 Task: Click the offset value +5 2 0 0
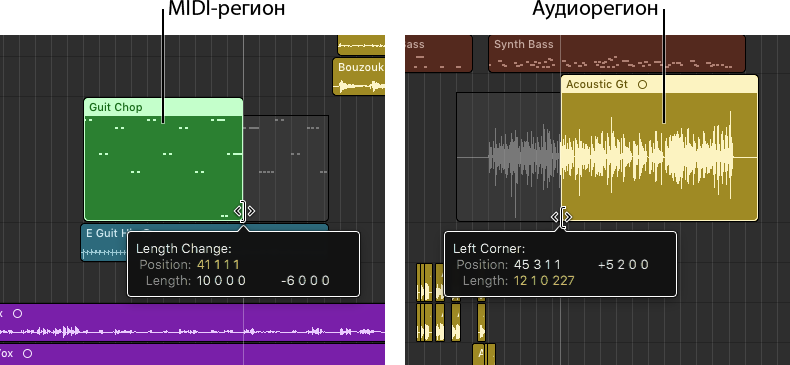[x=623, y=265]
